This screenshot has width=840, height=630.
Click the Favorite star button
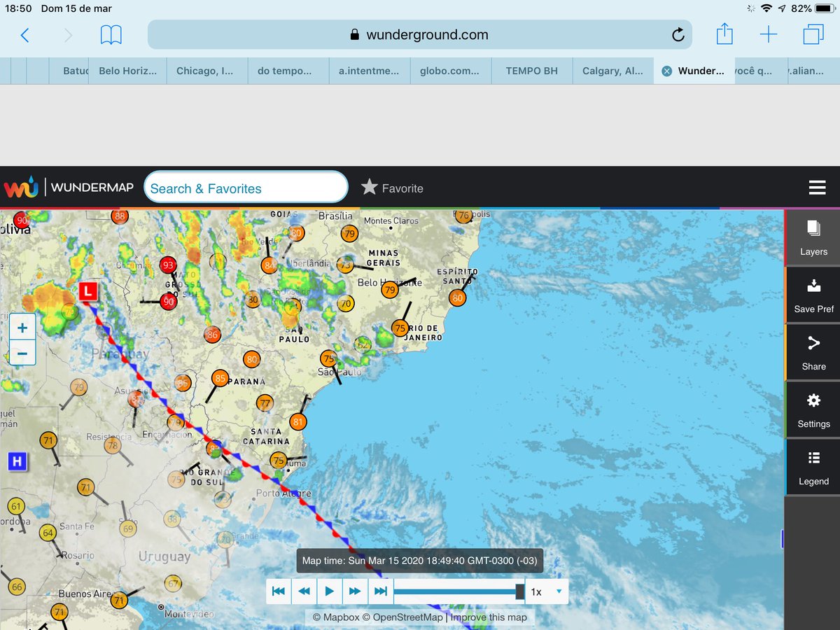point(392,188)
